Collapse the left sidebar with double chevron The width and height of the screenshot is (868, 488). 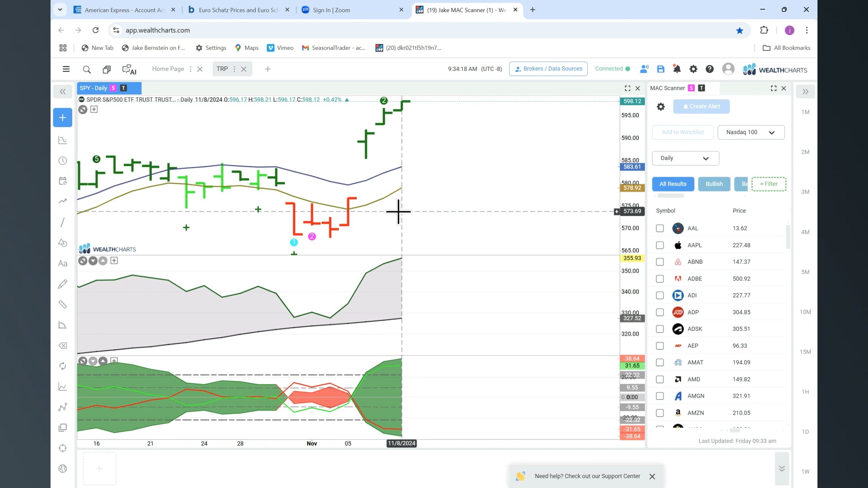tap(63, 92)
